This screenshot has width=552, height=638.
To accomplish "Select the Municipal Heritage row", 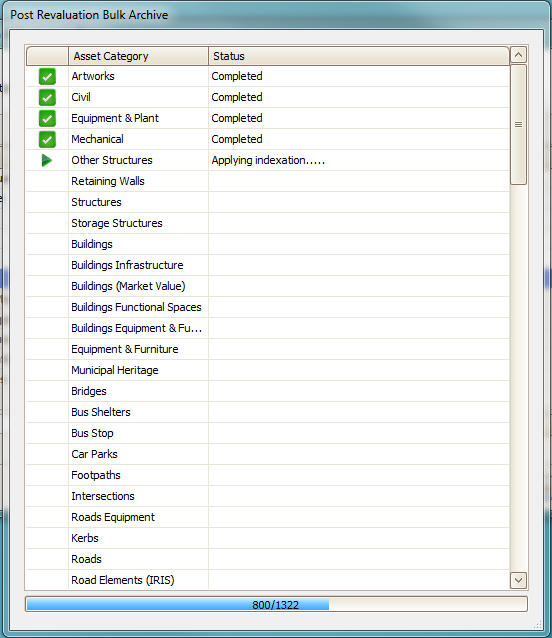I will click(x=268, y=370).
